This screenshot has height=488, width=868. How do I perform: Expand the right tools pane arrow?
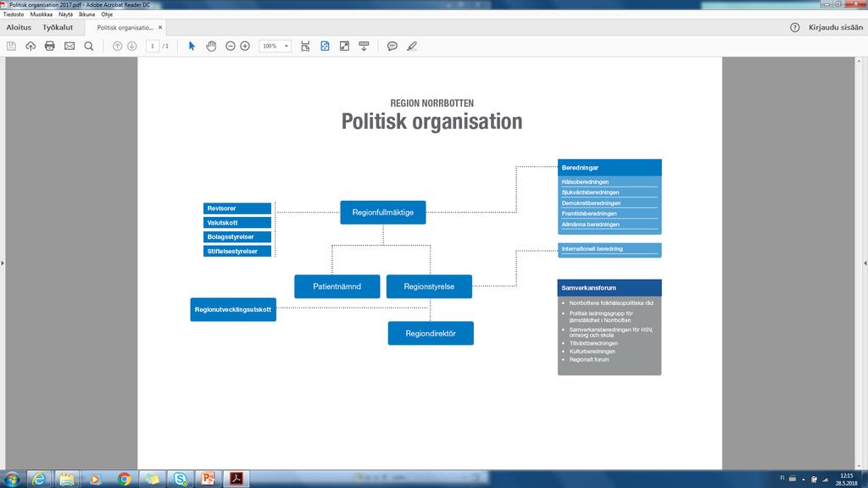tap(865, 263)
